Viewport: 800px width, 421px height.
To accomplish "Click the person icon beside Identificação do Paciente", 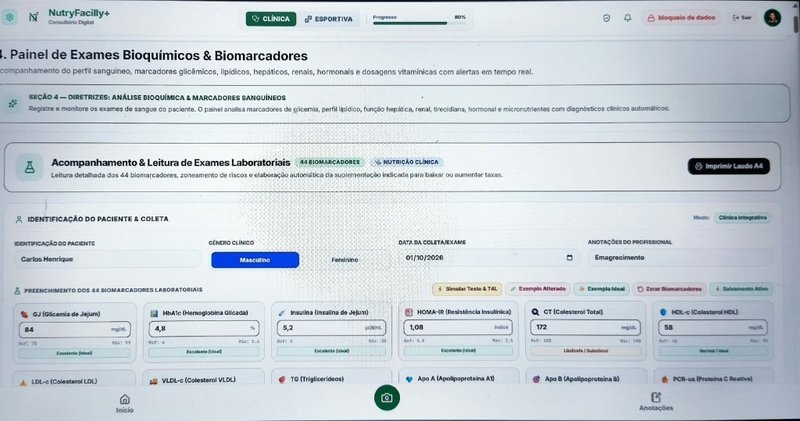I will tap(19, 219).
